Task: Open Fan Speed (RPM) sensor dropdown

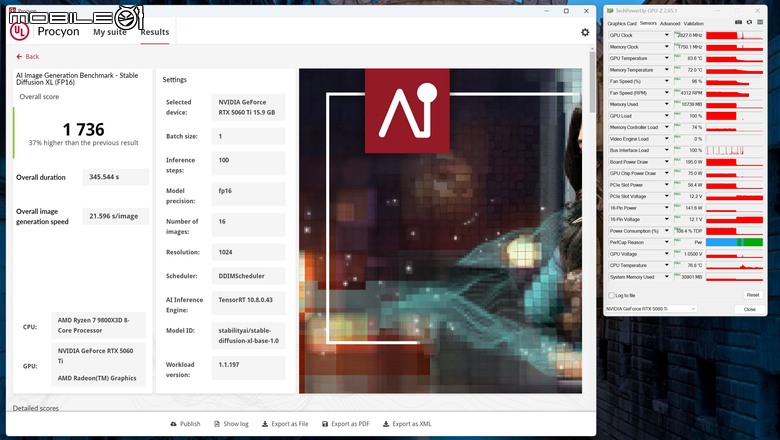Action: [x=667, y=93]
